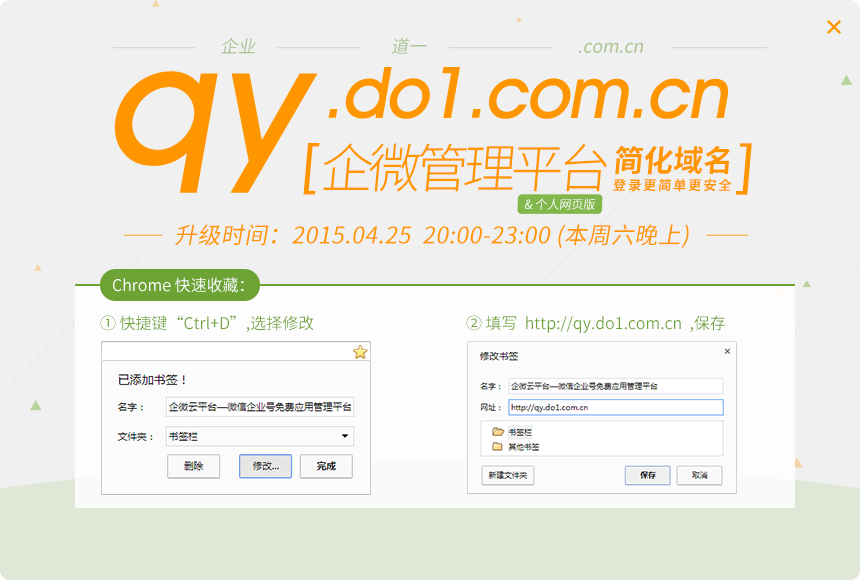
Task: Close the domain upgrade announcement popup
Action: [833, 27]
